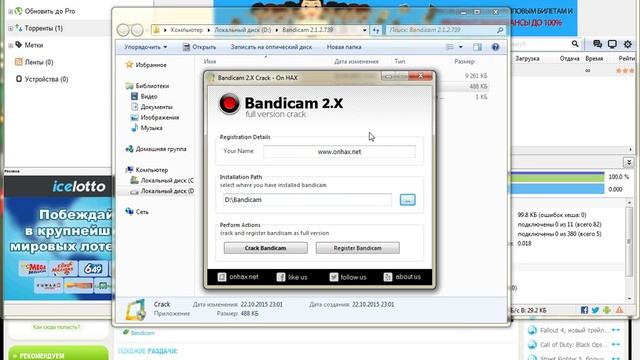Click the Register Bandicam button
The height and width of the screenshot is (360, 640).
tap(358, 248)
